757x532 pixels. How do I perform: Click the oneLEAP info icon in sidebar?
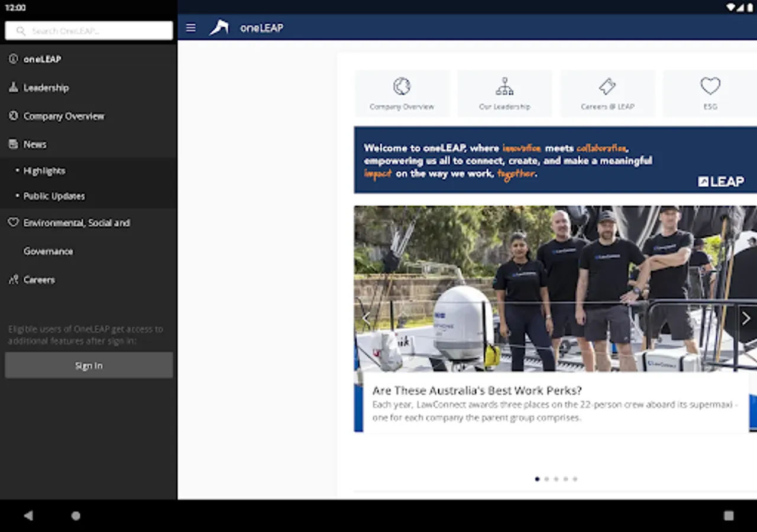coord(13,59)
